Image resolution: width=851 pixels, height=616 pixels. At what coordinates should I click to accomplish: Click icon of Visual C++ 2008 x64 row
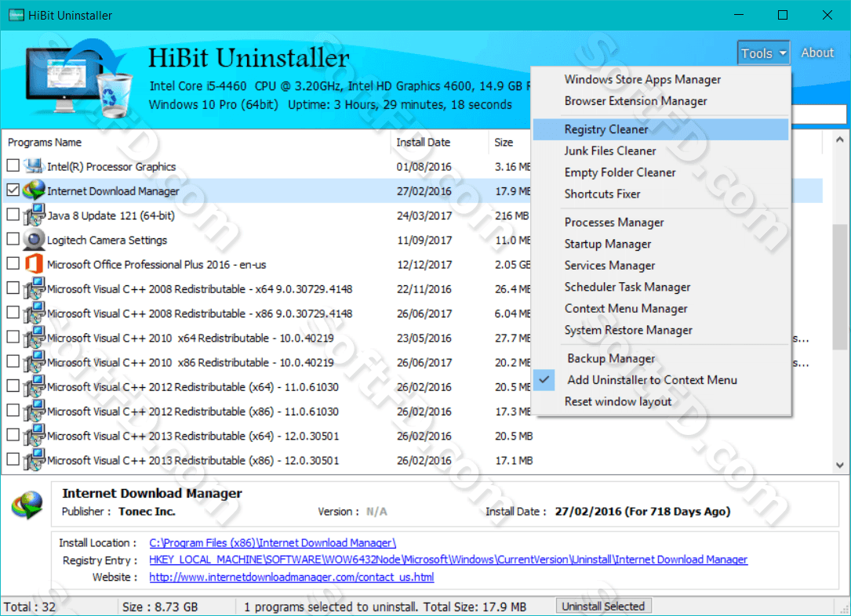[34, 288]
